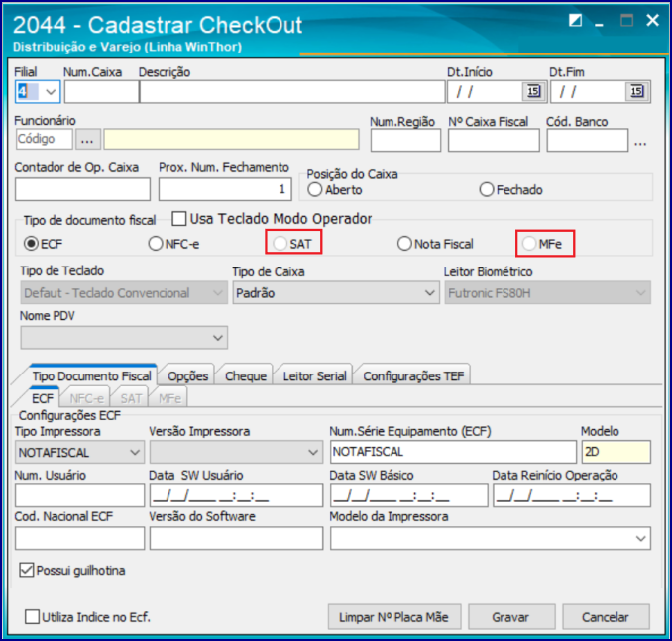
Task: Click the Prox. Num. Fechamento field
Action: click(x=225, y=189)
